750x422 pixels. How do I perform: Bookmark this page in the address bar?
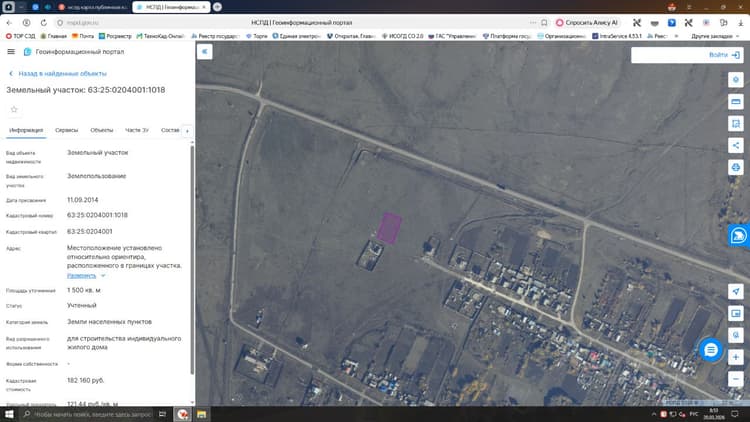544,22
